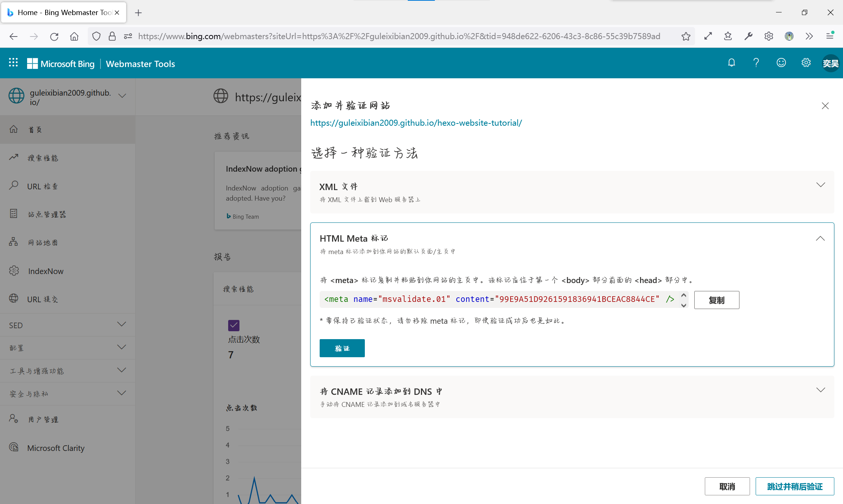This screenshot has width=843, height=504.
Task: Open the feedback smiley icon
Action: 781,63
